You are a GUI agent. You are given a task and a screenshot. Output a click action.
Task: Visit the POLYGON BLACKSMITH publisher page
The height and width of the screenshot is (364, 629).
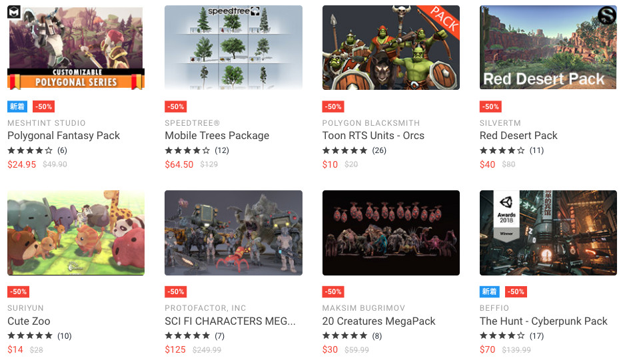371,123
